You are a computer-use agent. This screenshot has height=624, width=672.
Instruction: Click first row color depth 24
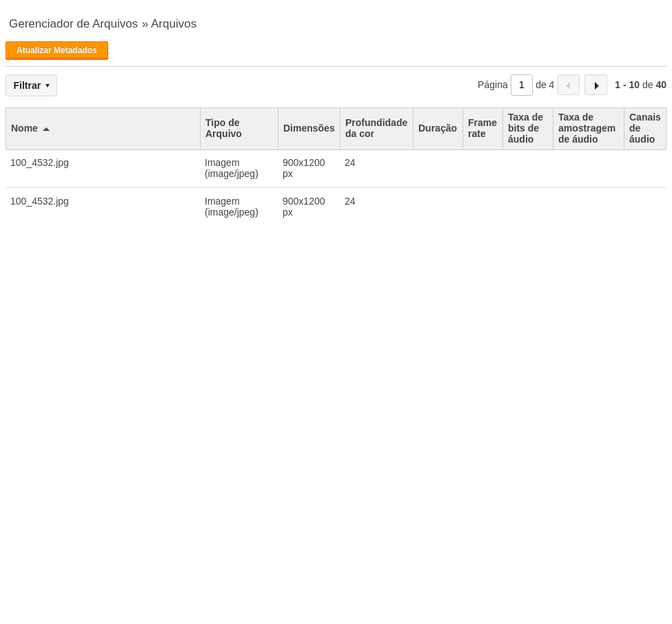click(x=349, y=163)
